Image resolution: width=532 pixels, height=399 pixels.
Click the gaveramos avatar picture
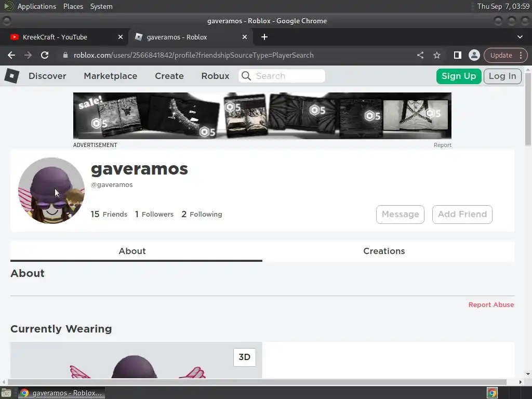51,190
